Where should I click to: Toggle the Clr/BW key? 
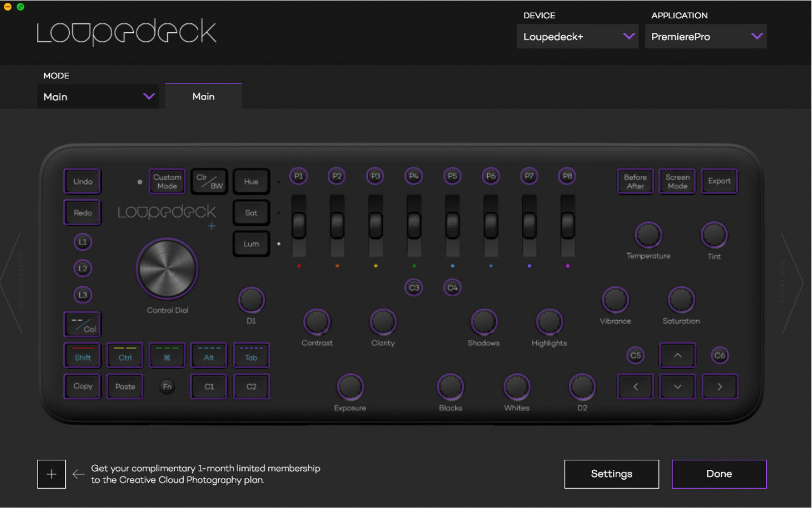(x=209, y=182)
